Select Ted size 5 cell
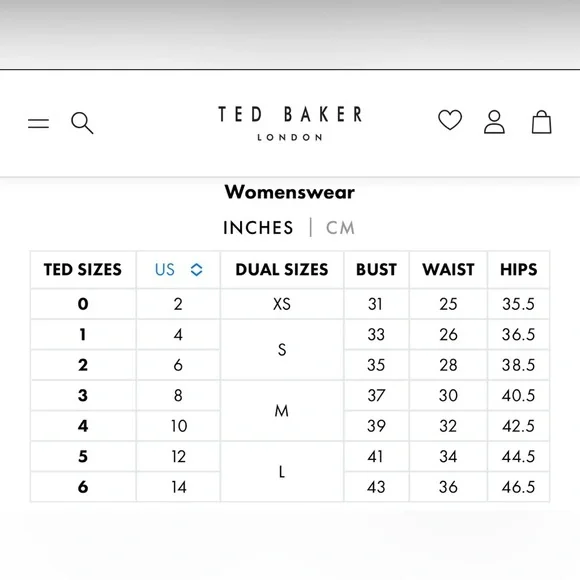The height and width of the screenshot is (580, 580). tap(83, 456)
